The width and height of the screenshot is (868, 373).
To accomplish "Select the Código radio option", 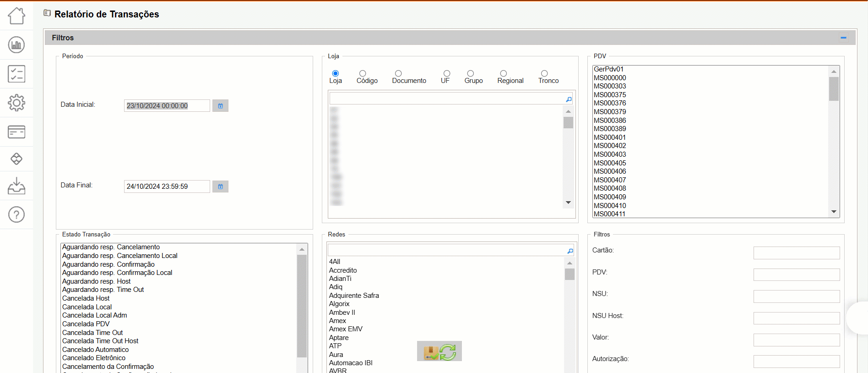I will point(363,73).
